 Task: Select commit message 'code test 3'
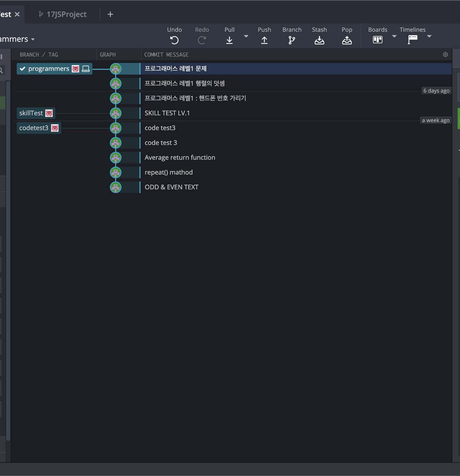click(x=161, y=143)
